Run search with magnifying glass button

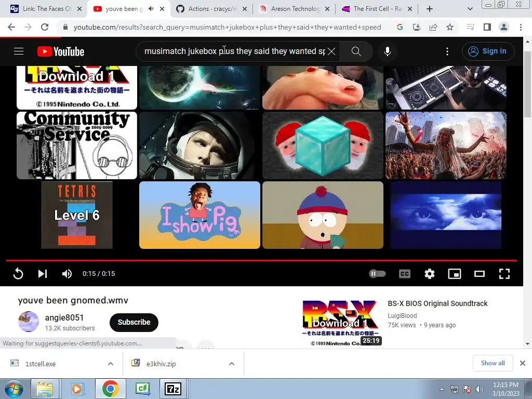356,51
